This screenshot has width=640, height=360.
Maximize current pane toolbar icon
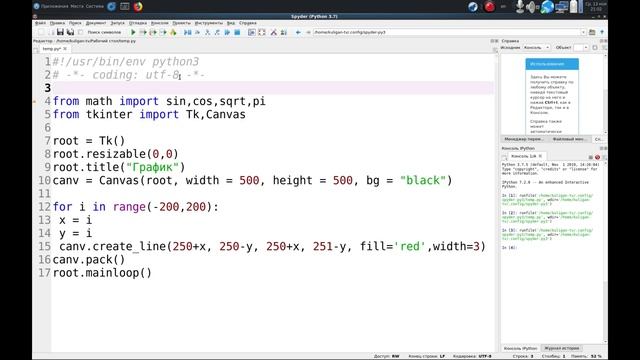click(x=252, y=32)
